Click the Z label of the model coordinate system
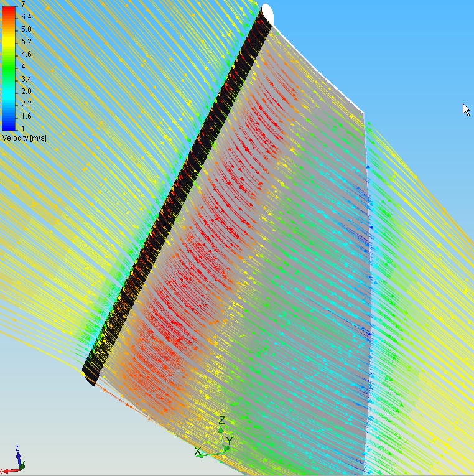The width and height of the screenshot is (474, 476). 221,420
